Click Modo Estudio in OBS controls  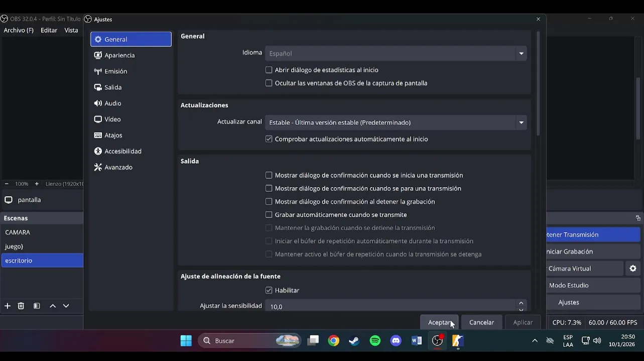593,285
